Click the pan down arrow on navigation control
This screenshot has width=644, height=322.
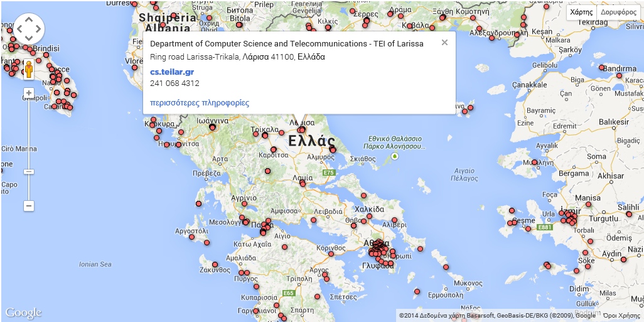pyautogui.click(x=29, y=39)
